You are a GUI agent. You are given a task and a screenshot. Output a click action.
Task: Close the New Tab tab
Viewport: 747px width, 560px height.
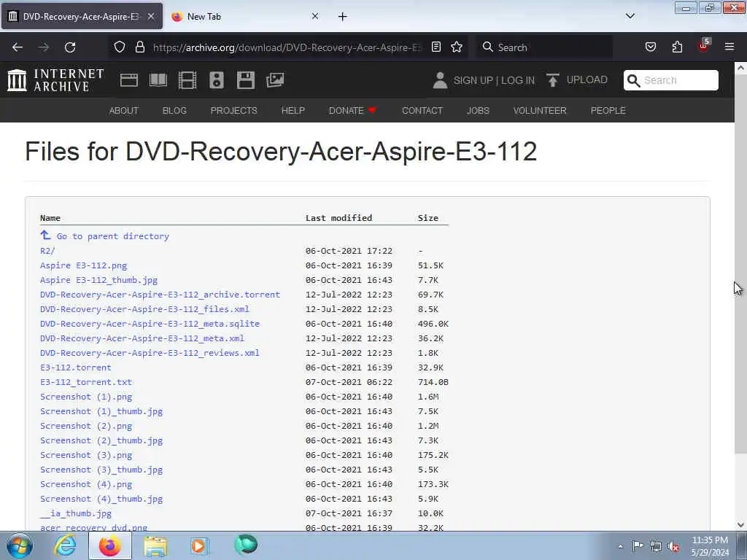315,16
